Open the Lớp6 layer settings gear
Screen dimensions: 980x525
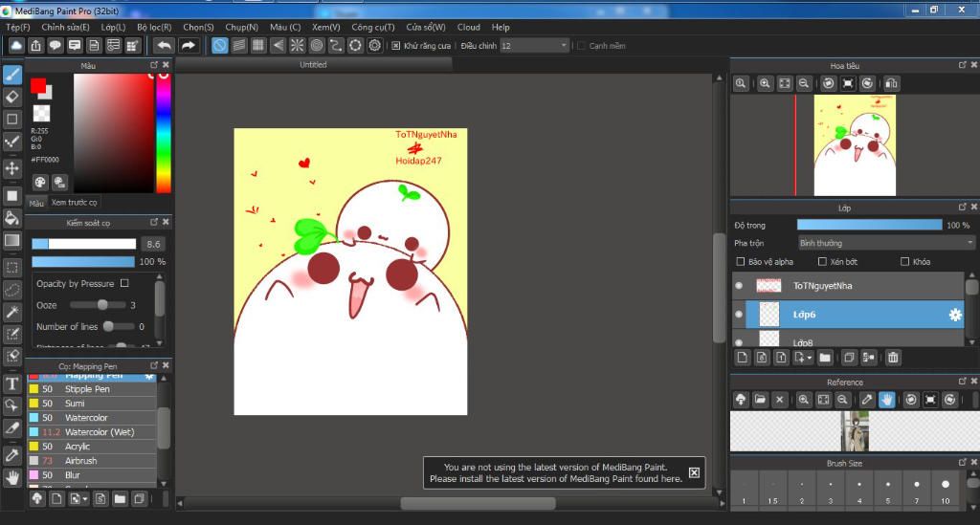tap(955, 315)
